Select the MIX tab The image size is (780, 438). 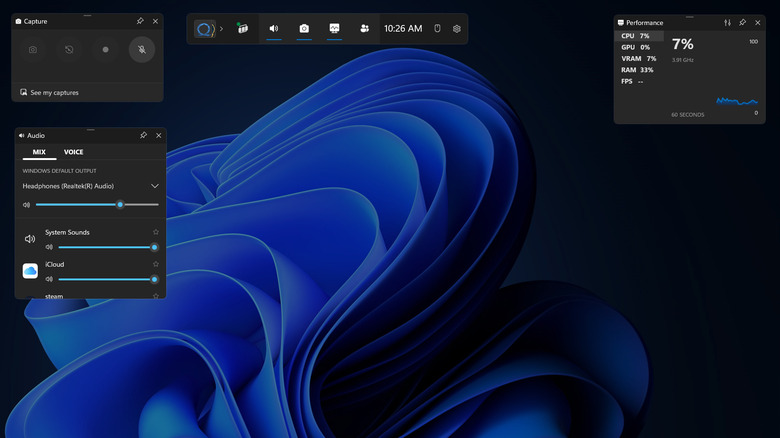pyautogui.click(x=39, y=152)
